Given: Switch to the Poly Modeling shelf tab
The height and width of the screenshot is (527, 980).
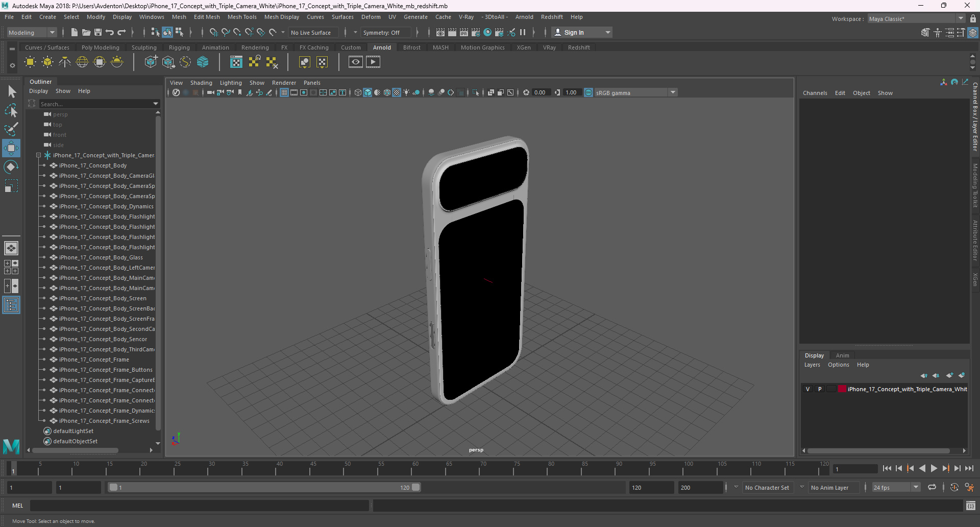Looking at the screenshot, I should tap(100, 47).
